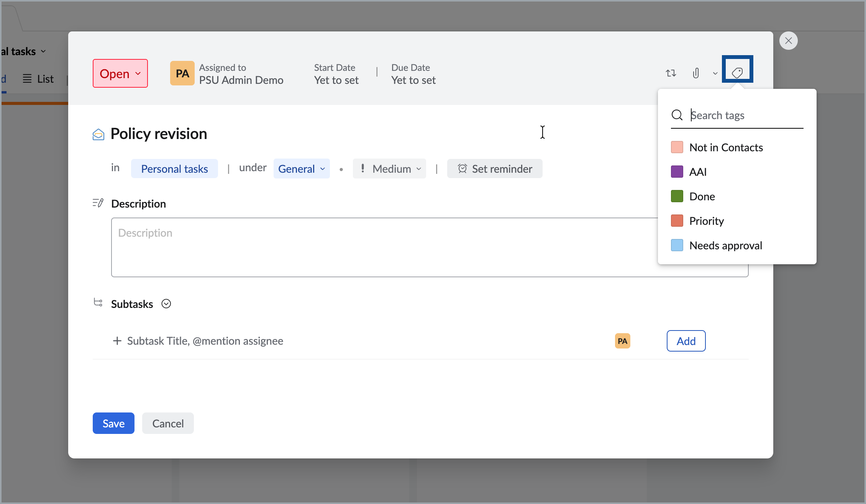Click the recurring task arrows icon
This screenshot has height=504, width=866.
(671, 73)
